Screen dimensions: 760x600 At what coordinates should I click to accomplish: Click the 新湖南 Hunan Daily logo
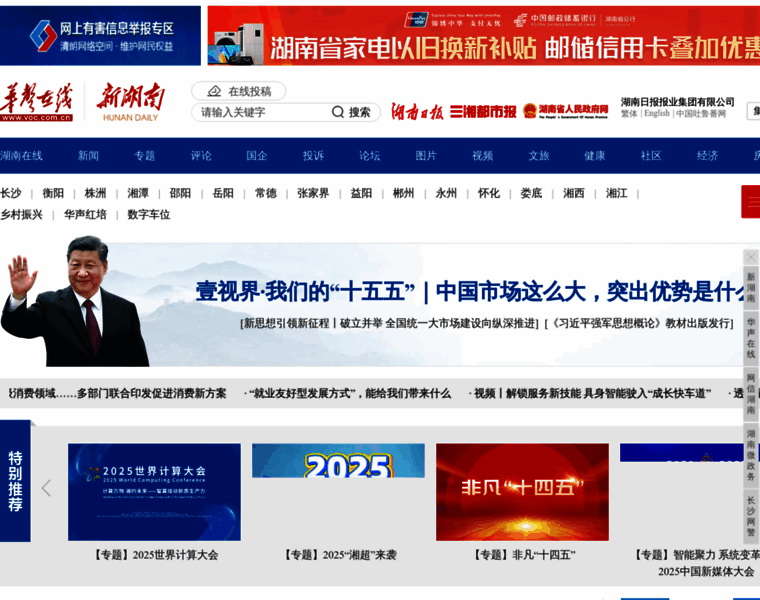[130, 102]
